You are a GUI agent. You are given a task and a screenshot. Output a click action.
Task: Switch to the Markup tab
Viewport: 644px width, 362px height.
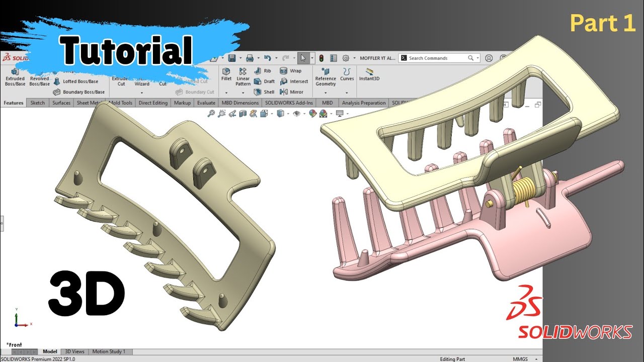click(182, 103)
